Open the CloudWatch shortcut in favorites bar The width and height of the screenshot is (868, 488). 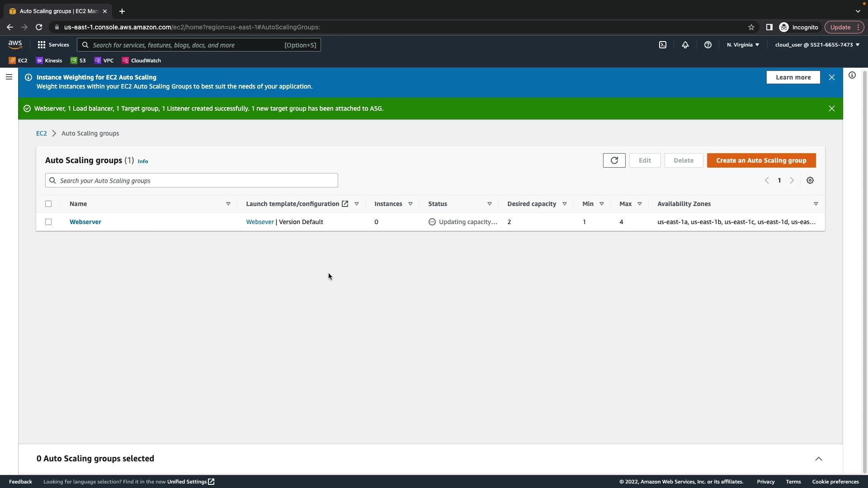pyautogui.click(x=141, y=61)
